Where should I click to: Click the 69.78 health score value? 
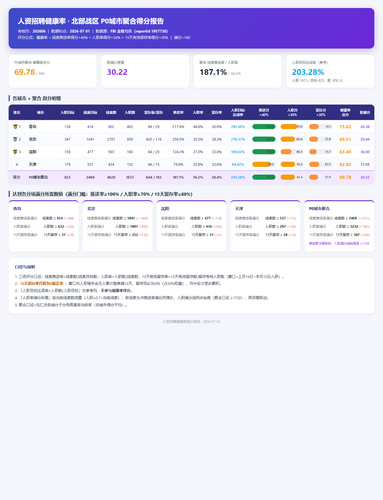point(24,72)
